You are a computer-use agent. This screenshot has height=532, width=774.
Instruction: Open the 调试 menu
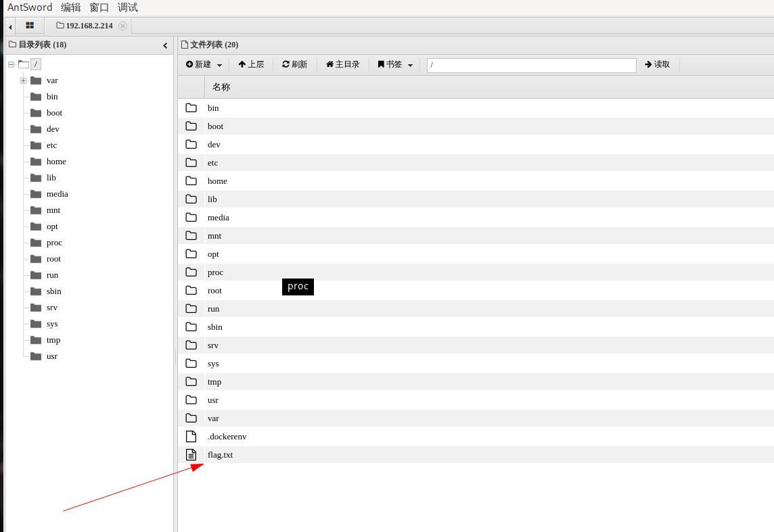[127, 7]
